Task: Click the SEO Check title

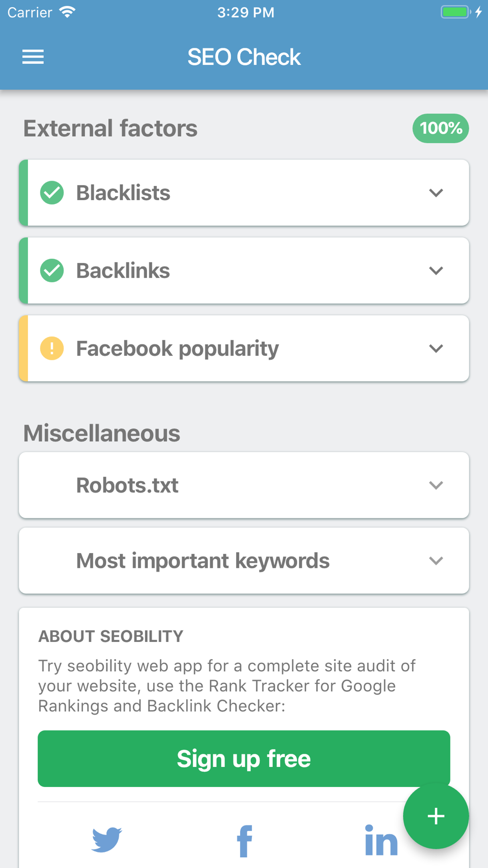Action: pos(244,57)
